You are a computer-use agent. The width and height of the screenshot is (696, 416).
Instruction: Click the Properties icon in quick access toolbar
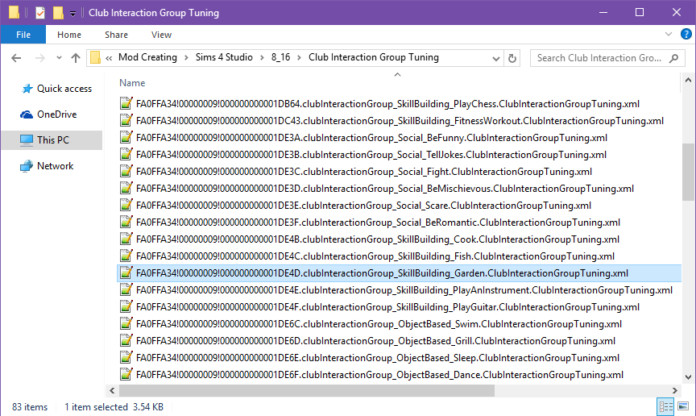point(38,12)
